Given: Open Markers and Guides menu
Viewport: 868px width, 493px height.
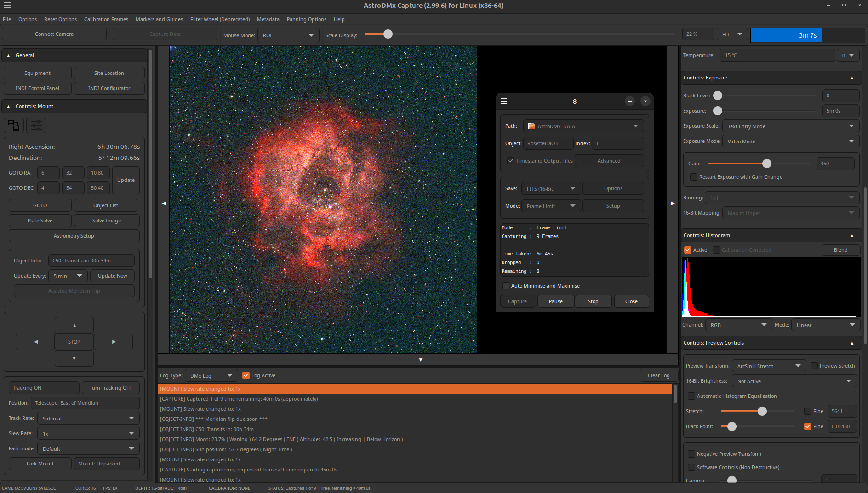Looking at the screenshot, I should [x=159, y=19].
